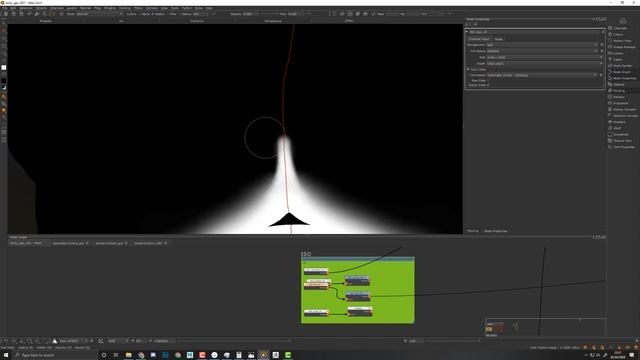Open the Projectors palette

620,103
